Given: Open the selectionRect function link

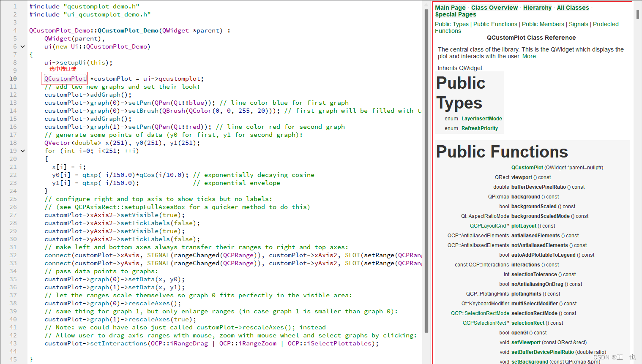Looking at the screenshot, I should (x=528, y=323).
